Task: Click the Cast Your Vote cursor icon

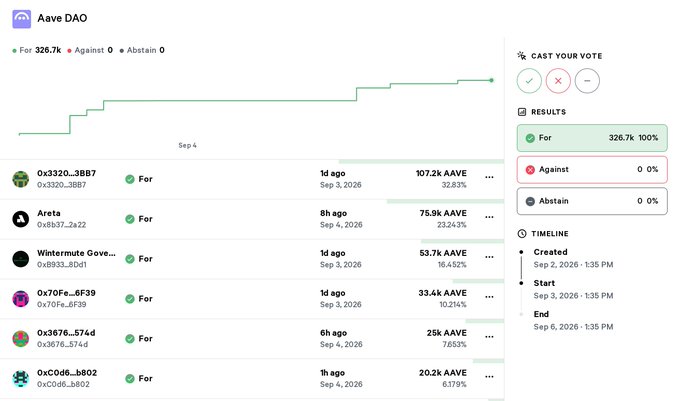Action: pyautogui.click(x=522, y=56)
